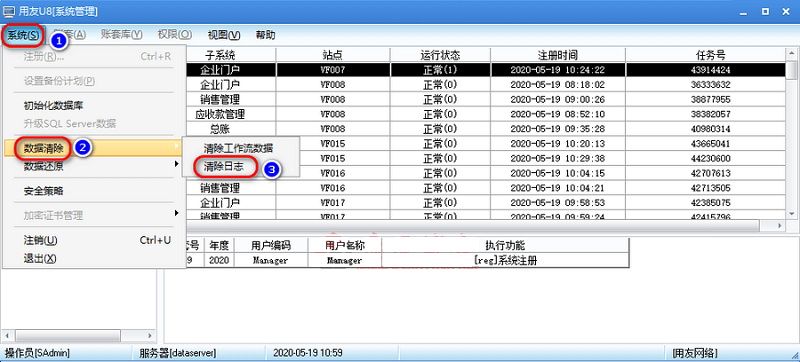
Task: Sort by 任务号 column header
Action: (x=710, y=55)
